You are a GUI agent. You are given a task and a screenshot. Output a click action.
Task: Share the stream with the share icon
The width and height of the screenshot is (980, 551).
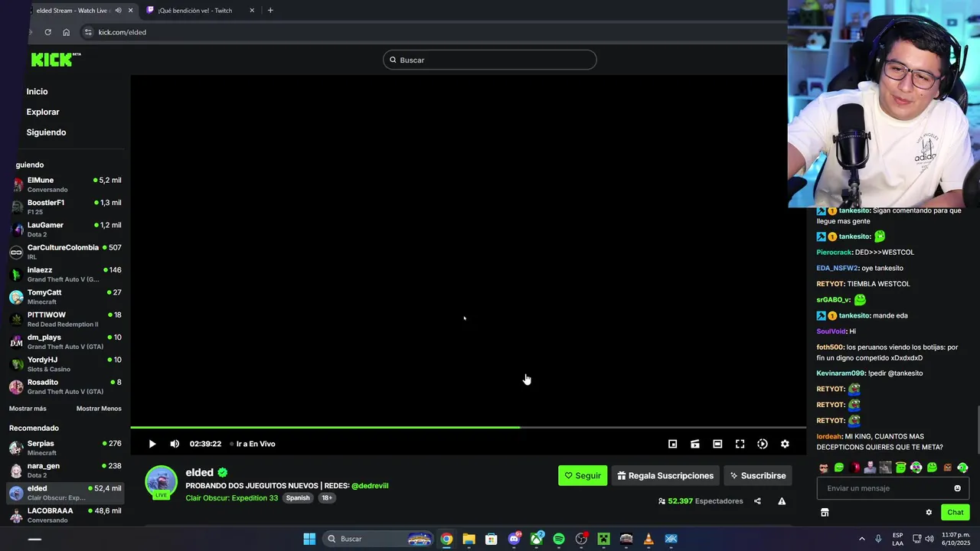click(757, 501)
